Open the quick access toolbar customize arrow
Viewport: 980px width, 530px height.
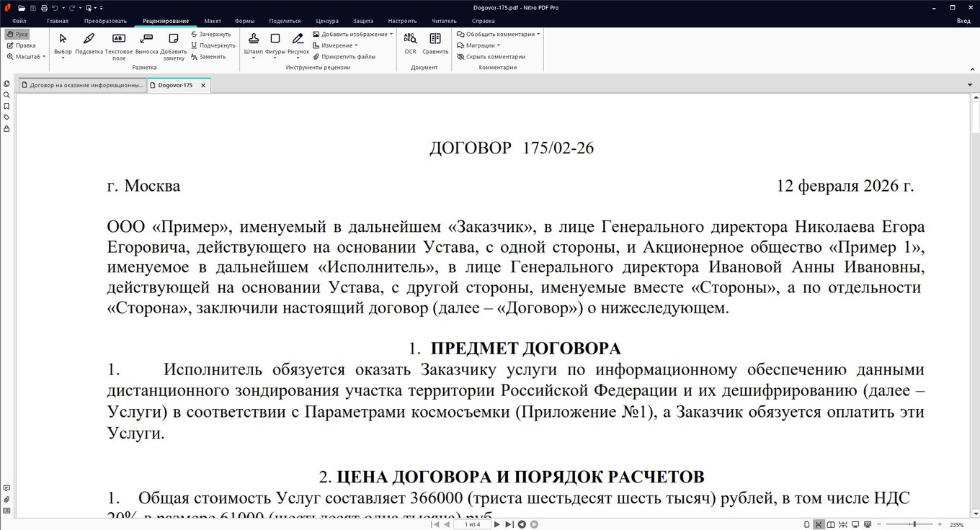tap(102, 8)
